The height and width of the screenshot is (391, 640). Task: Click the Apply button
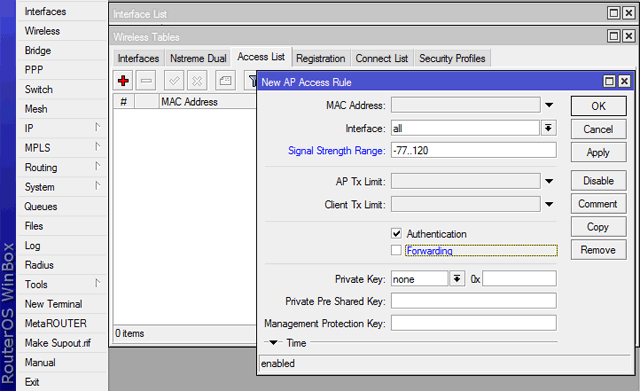[598, 152]
